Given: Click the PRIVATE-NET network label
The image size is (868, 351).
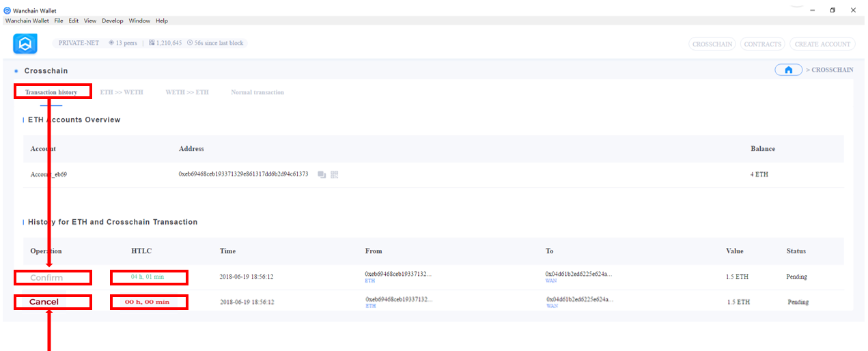Looking at the screenshot, I should [x=79, y=43].
